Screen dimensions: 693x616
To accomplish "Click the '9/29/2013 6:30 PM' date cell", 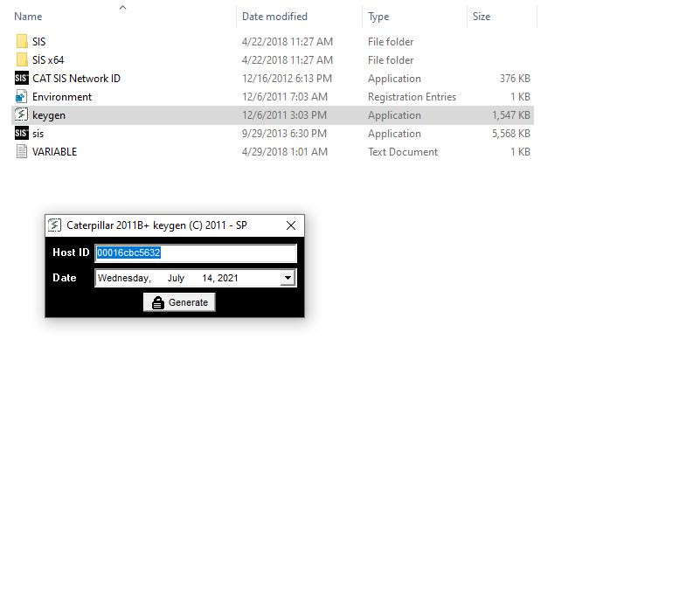I will 284,133.
